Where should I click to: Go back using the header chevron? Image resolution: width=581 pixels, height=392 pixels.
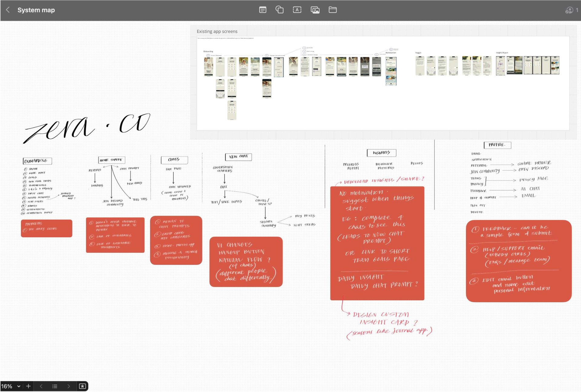[x=8, y=10]
